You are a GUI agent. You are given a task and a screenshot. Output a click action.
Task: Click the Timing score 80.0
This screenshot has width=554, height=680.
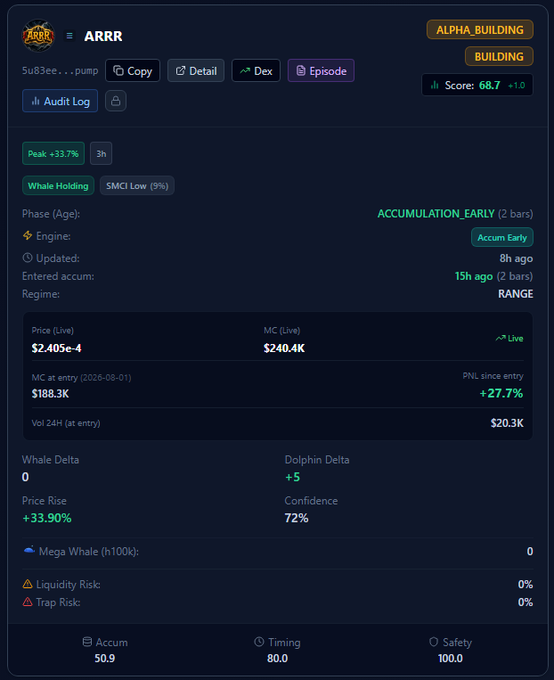[x=277, y=658]
